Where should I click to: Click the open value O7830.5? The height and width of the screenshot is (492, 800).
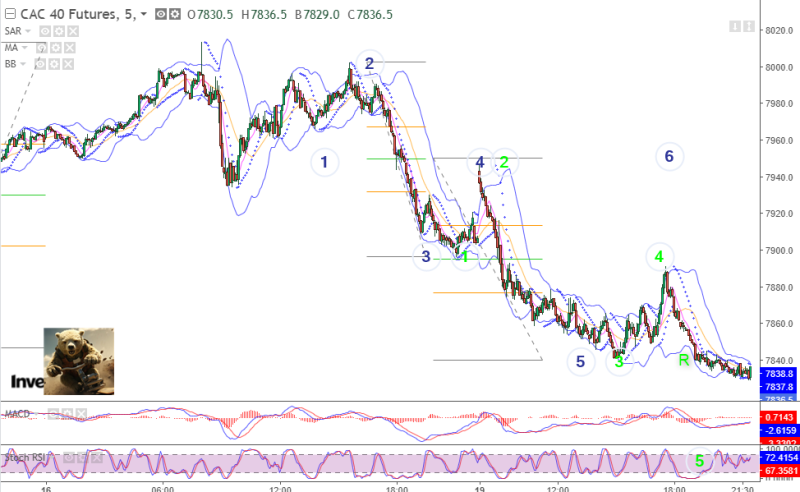(x=210, y=15)
